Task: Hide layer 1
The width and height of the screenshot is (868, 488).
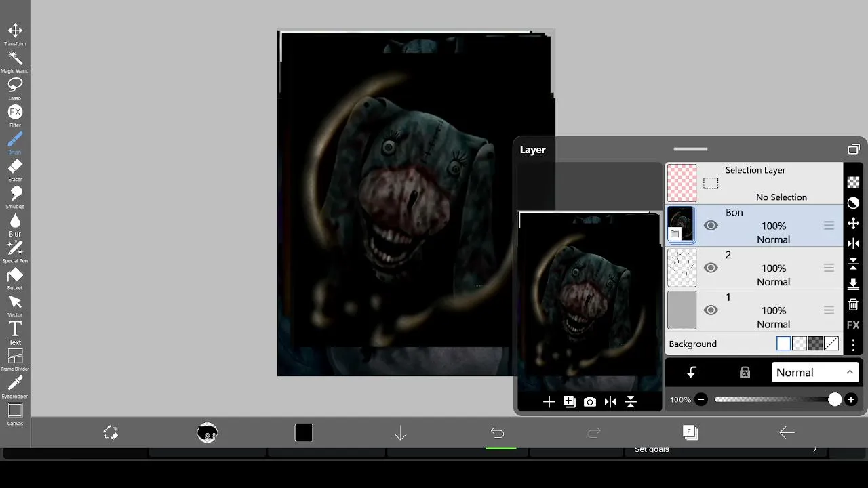Action: tap(711, 310)
